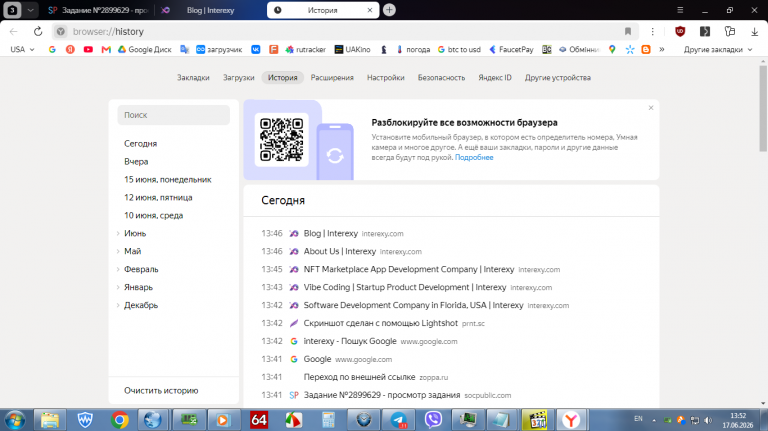Expand the Май month in sidebar
This screenshot has width=768, height=431.
click(118, 251)
